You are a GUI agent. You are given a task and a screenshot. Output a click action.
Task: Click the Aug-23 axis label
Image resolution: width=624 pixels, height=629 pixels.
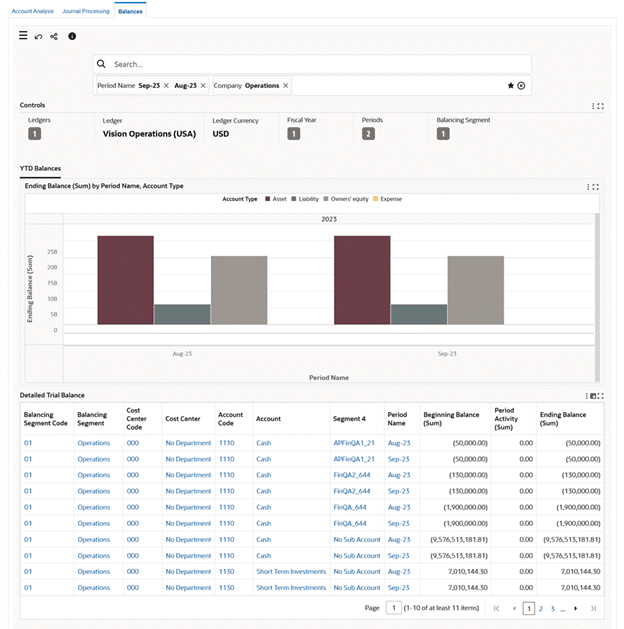(182, 354)
